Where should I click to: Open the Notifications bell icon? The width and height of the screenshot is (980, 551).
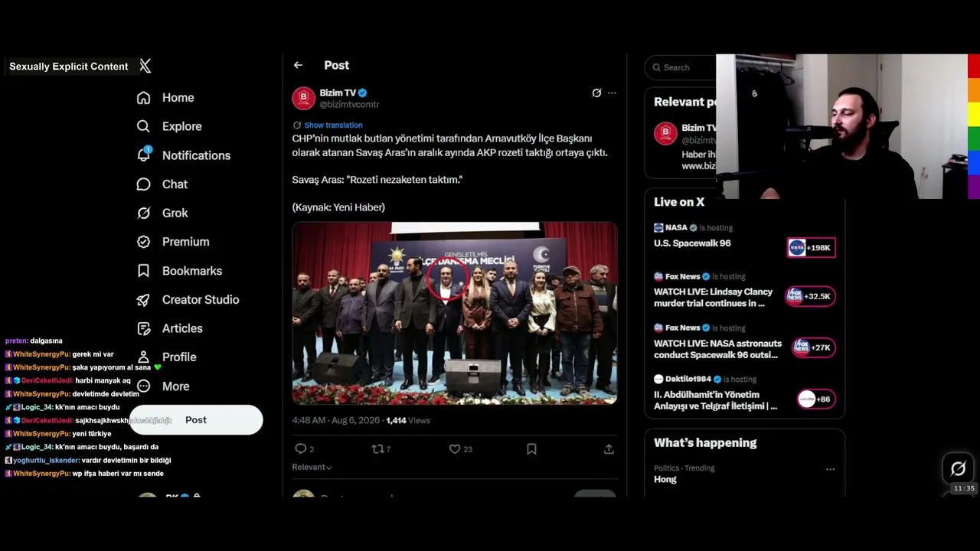pyautogui.click(x=143, y=155)
